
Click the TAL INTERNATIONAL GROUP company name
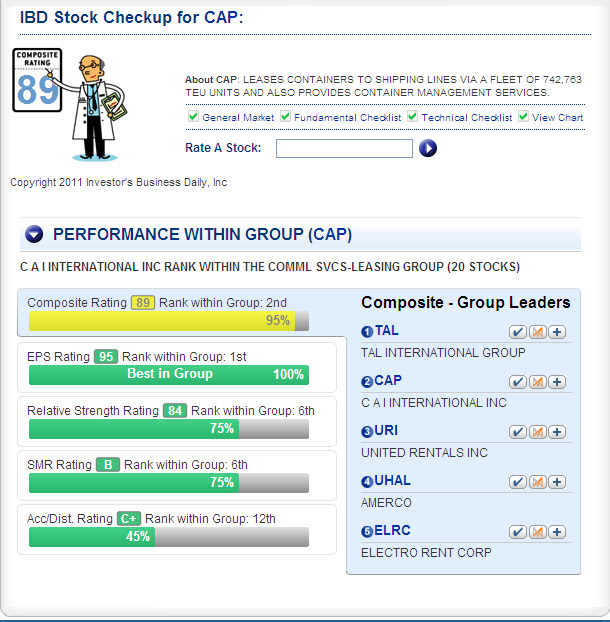pos(443,353)
